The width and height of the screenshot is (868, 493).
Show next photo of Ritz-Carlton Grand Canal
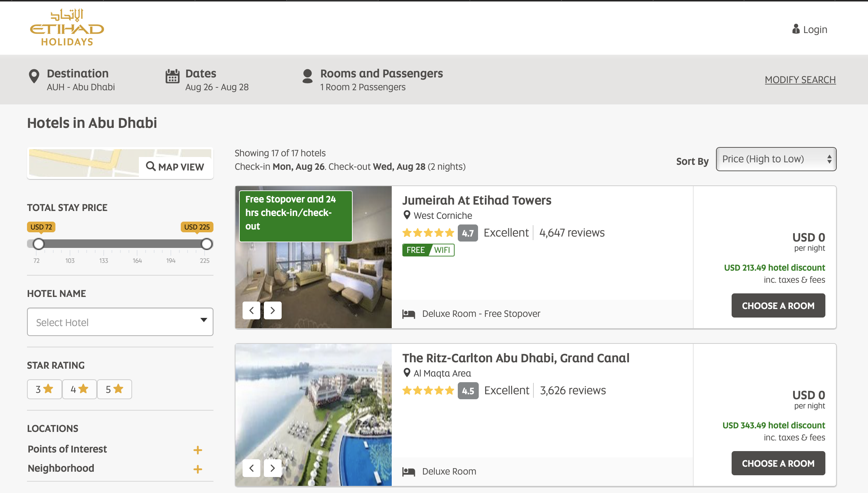pyautogui.click(x=272, y=468)
